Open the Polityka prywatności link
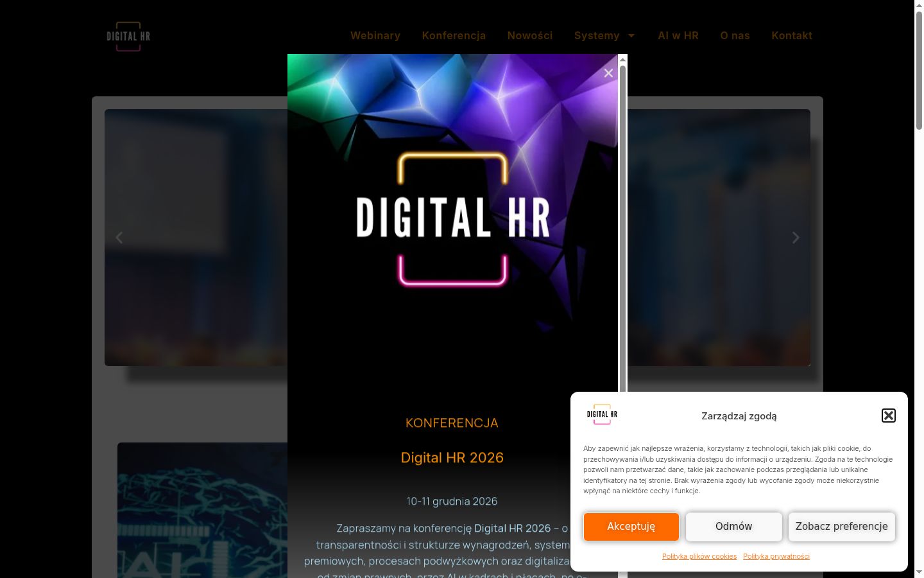Image resolution: width=924 pixels, height=578 pixels. point(776,556)
